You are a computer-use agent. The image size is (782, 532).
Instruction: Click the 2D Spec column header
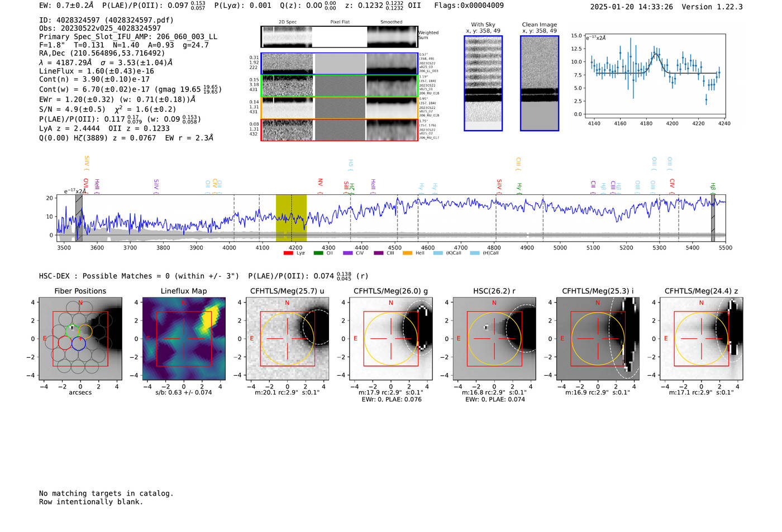tap(288, 22)
